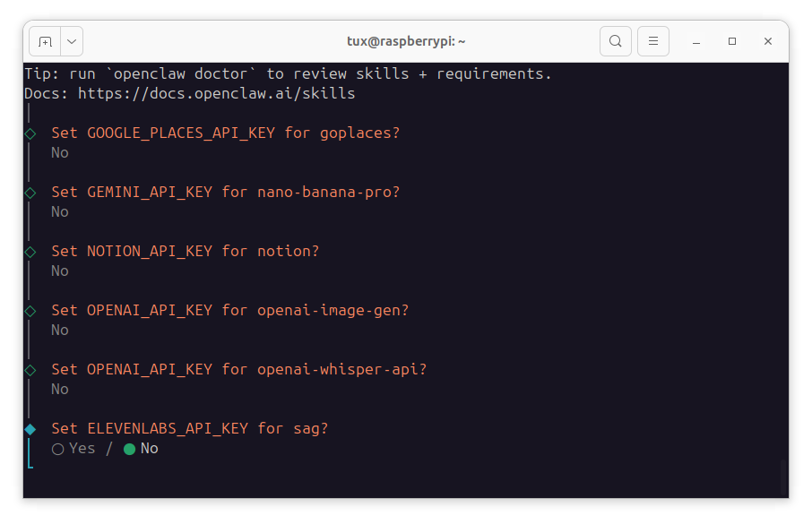Click the ELEVENLABS_API_KEY for sag prompt text
812x524 pixels.
pos(189,429)
